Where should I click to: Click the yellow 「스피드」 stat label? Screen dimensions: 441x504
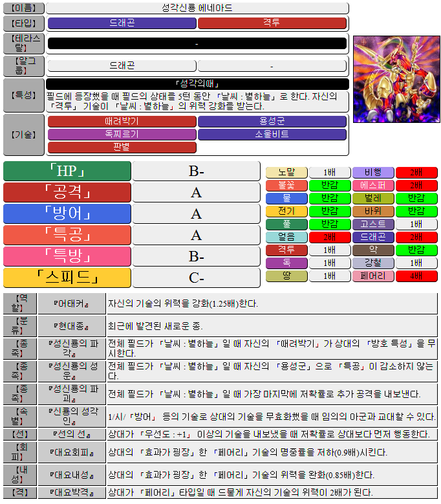tap(67, 278)
